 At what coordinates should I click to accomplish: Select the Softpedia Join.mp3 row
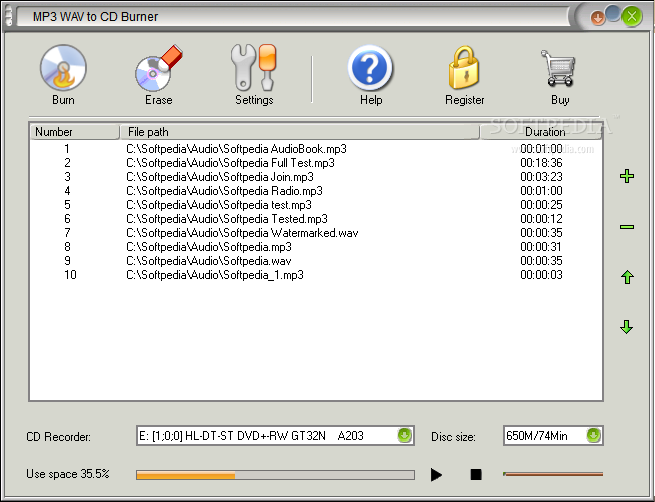pyautogui.click(x=316, y=177)
